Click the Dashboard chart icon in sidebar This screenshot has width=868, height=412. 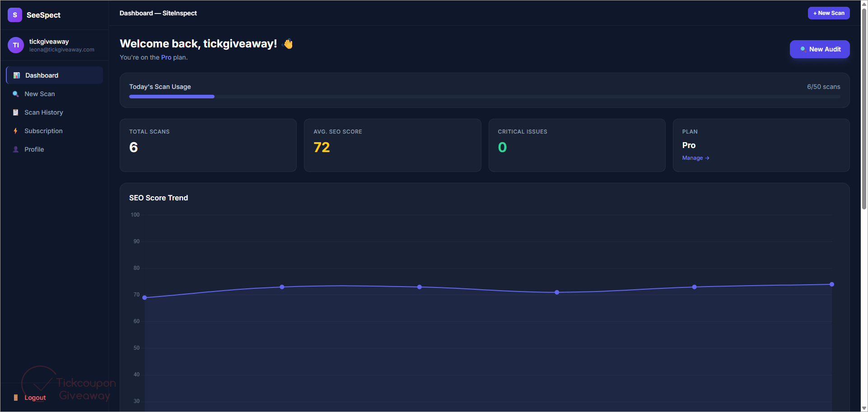[x=17, y=75]
